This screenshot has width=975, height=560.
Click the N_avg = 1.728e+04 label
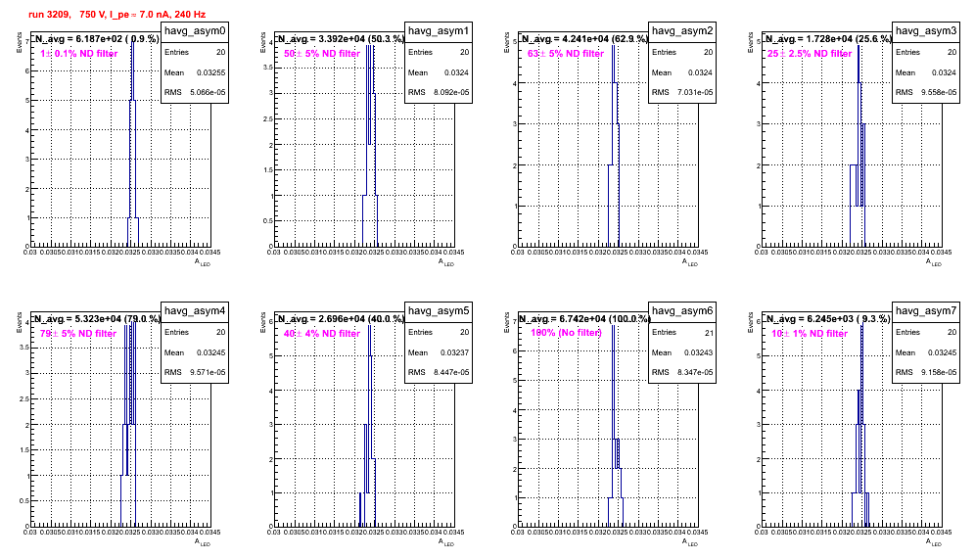pos(828,38)
